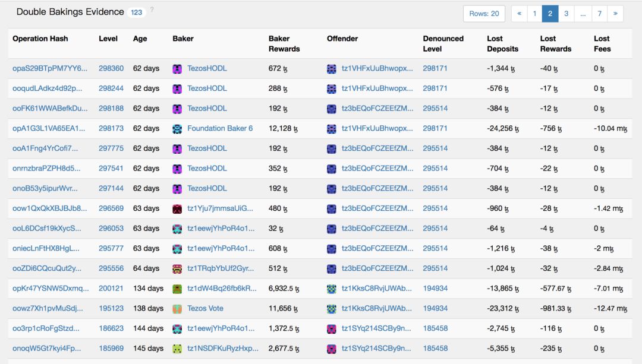Click age cell 134 days

coord(148,289)
